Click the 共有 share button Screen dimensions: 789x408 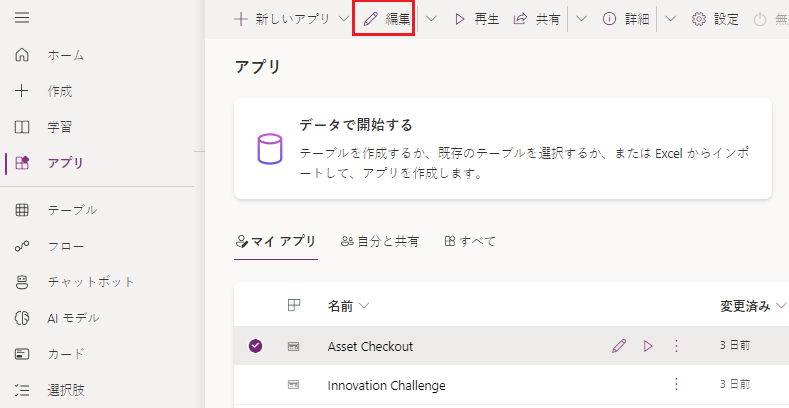click(537, 19)
